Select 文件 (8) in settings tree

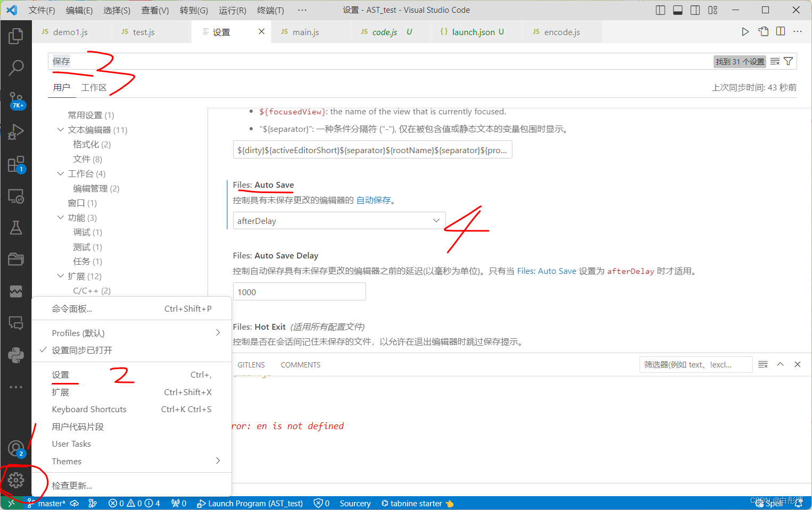point(87,159)
